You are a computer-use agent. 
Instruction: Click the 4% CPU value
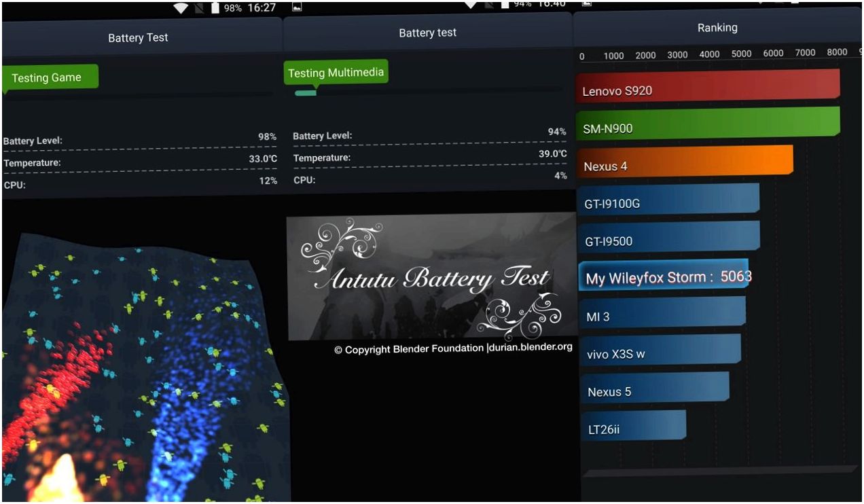[x=560, y=176]
